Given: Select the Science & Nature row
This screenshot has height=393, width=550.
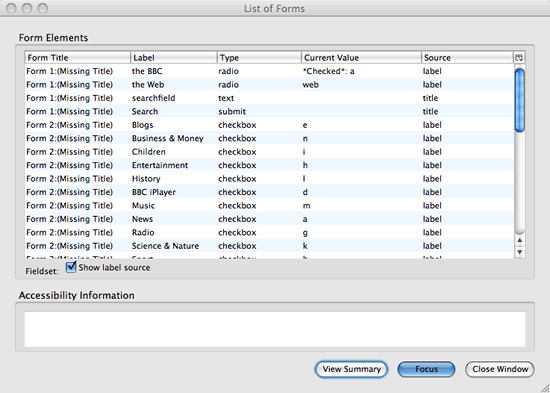Looking at the screenshot, I should click(269, 246).
